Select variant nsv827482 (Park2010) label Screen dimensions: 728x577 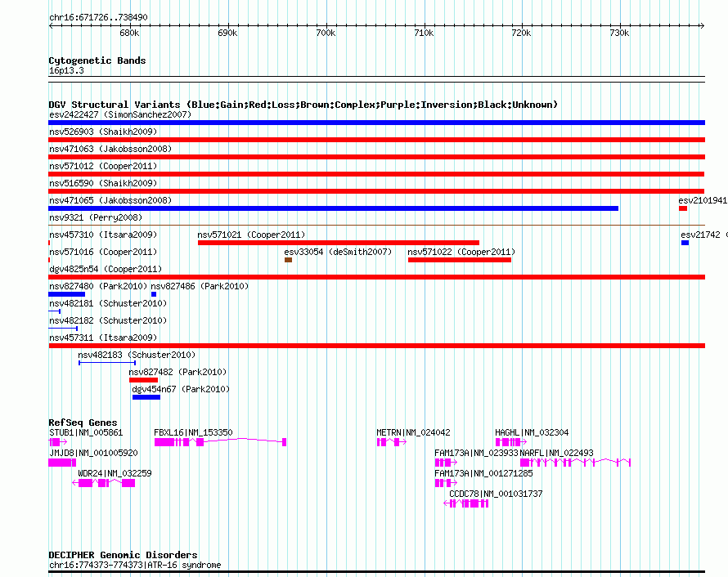click(x=178, y=372)
